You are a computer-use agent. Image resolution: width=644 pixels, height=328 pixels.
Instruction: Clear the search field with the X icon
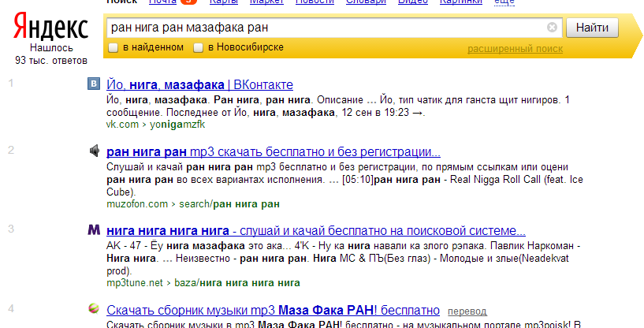(x=552, y=27)
